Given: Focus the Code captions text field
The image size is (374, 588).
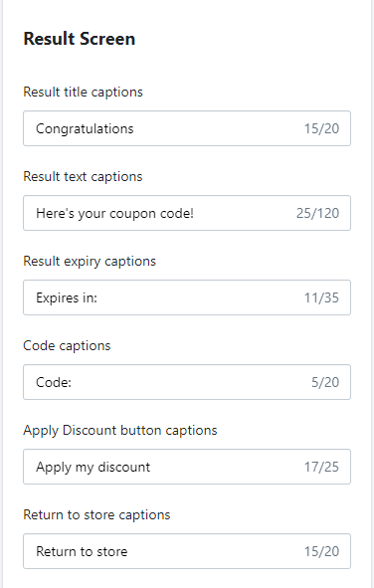Looking at the screenshot, I should click(187, 382).
